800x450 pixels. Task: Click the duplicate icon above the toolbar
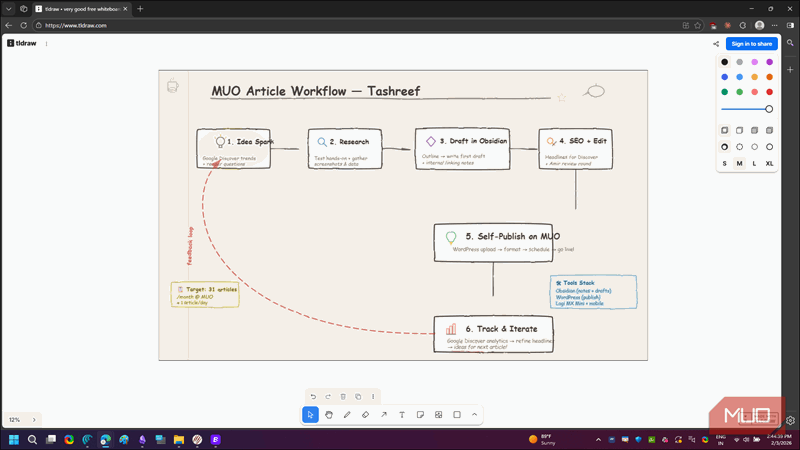click(358, 397)
